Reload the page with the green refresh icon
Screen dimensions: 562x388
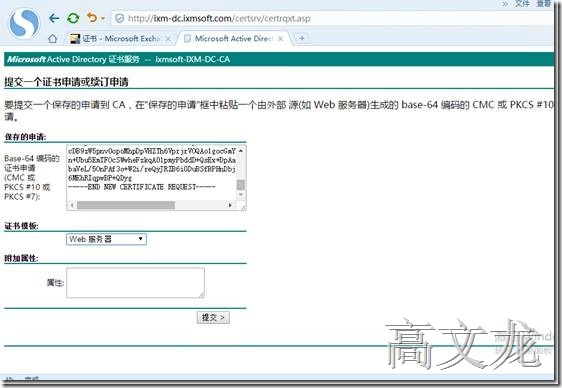[x=73, y=18]
